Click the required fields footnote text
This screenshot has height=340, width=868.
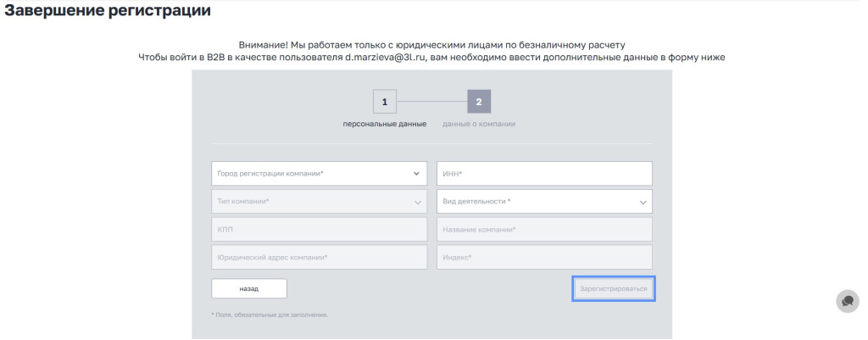click(x=270, y=315)
